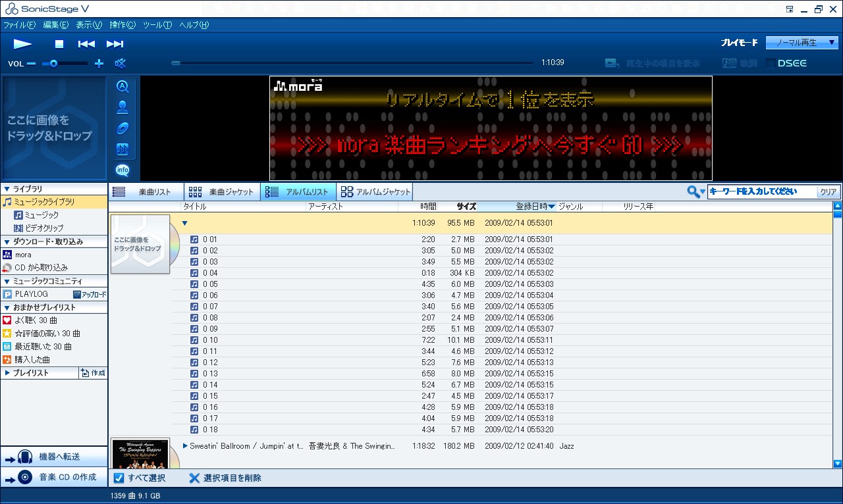Click the 歌詞 lyrics icon
The width and height of the screenshot is (843, 504).
pos(729,63)
